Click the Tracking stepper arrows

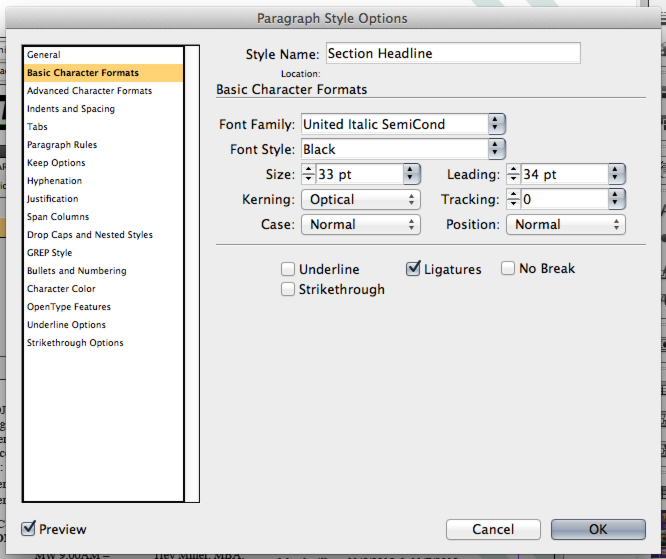514,199
